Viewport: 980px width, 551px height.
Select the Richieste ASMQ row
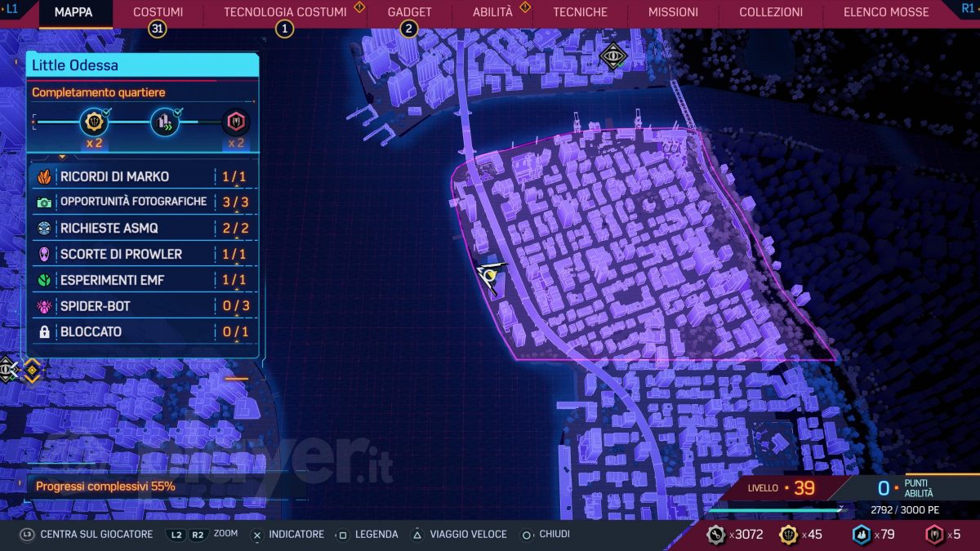pyautogui.click(x=143, y=229)
